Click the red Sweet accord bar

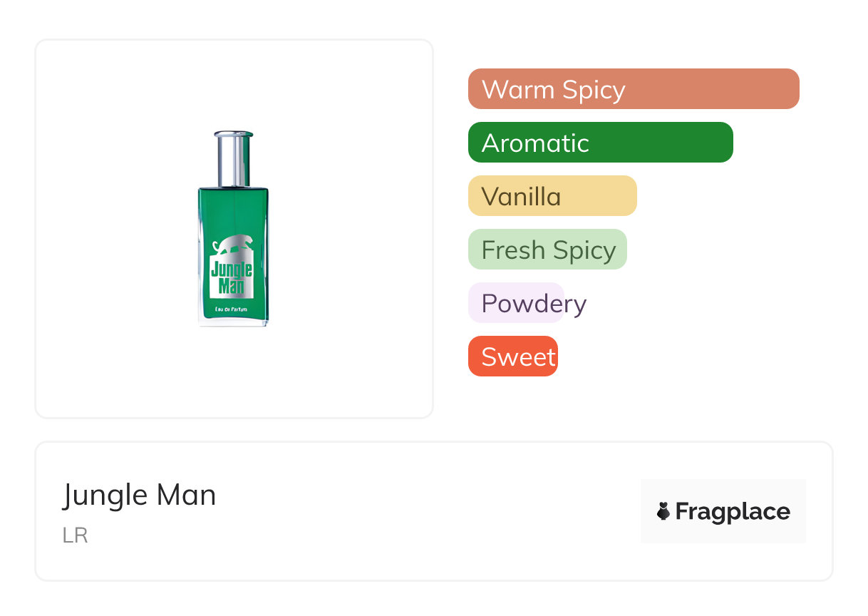click(512, 356)
